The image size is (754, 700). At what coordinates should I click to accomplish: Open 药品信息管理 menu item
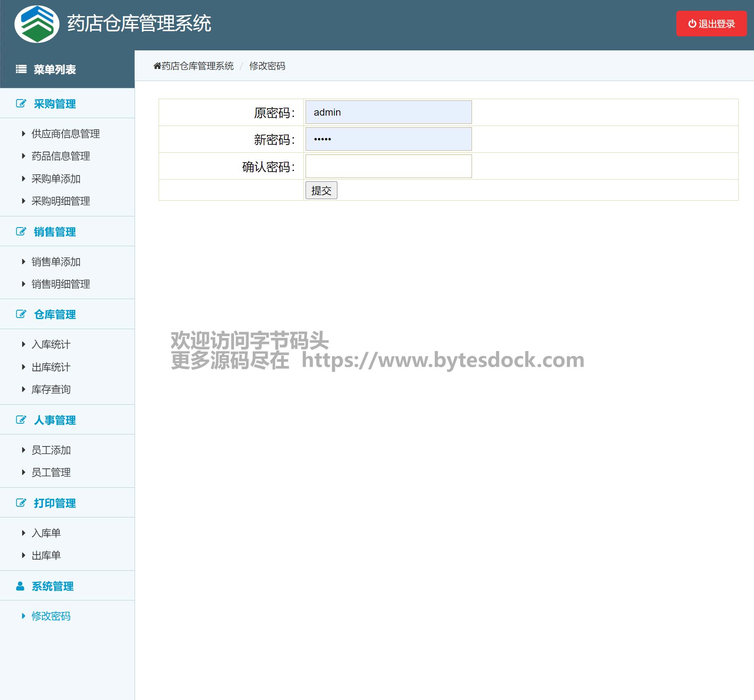coord(61,156)
